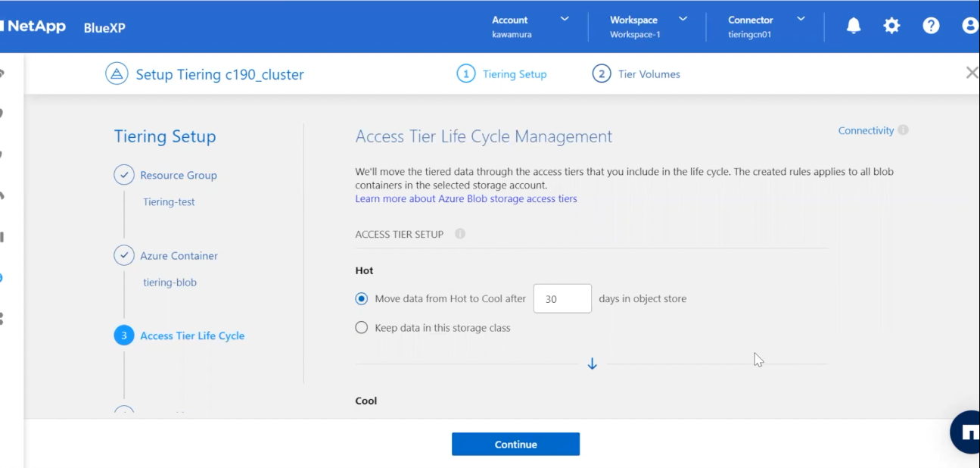Click the Connectivity link
Viewport: 980px width, 468px height.
[x=866, y=130]
